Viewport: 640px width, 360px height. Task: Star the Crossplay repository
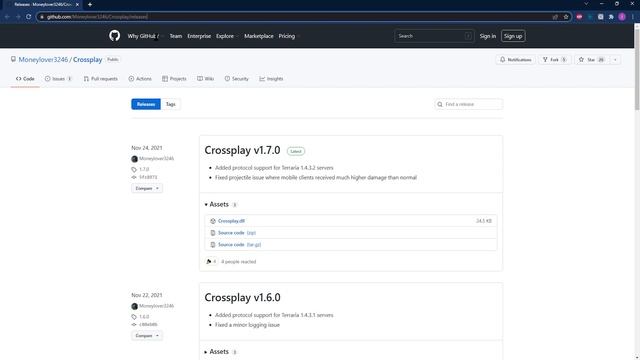click(x=592, y=60)
